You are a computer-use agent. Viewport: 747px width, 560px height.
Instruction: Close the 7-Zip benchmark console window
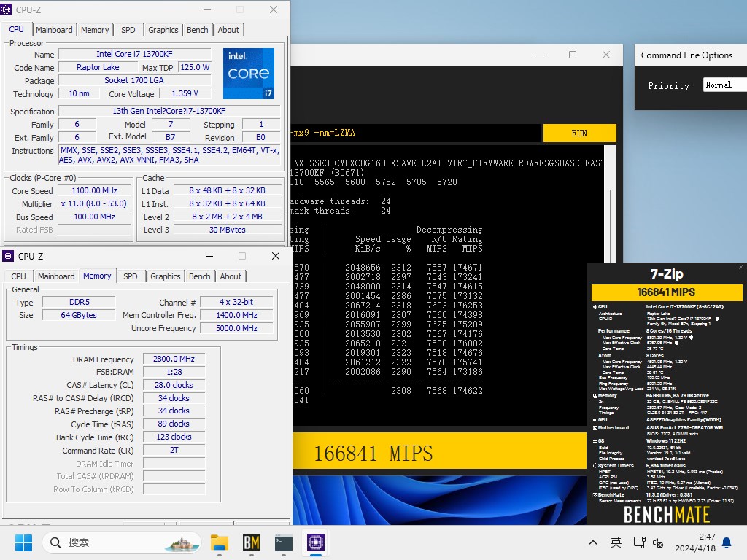[606, 55]
